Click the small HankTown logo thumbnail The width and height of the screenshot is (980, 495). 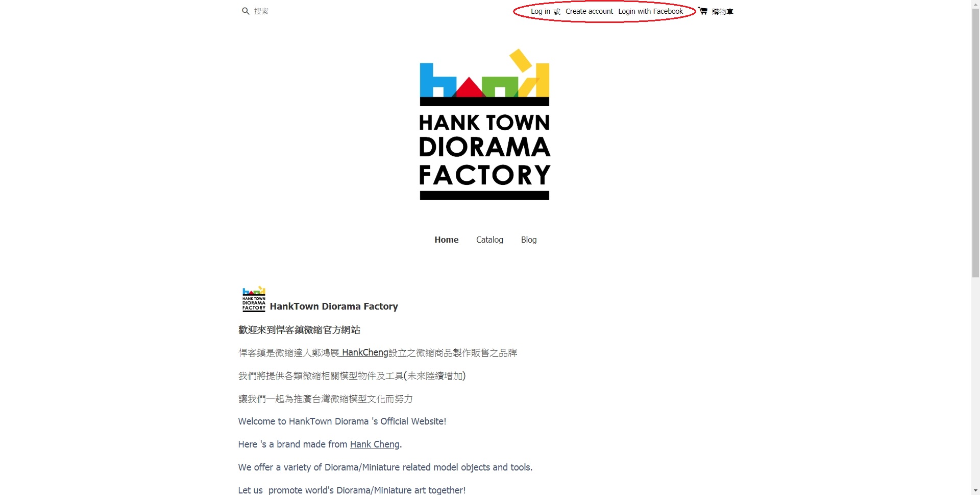click(x=254, y=299)
